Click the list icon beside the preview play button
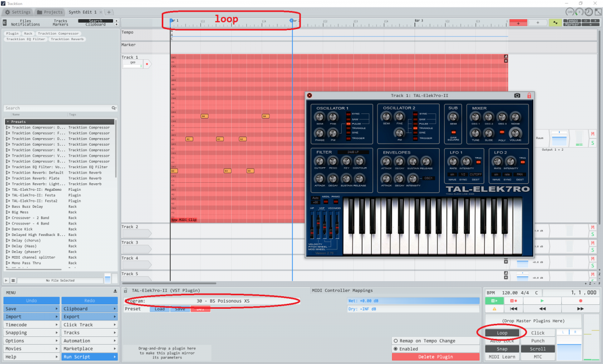Screen dimensions: 603x364 [x=13, y=280]
